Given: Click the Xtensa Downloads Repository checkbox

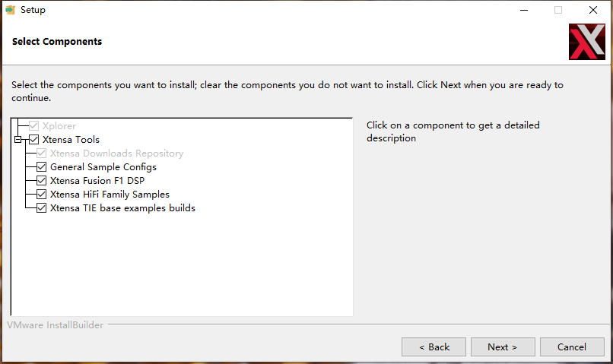Looking at the screenshot, I should click(x=41, y=154).
